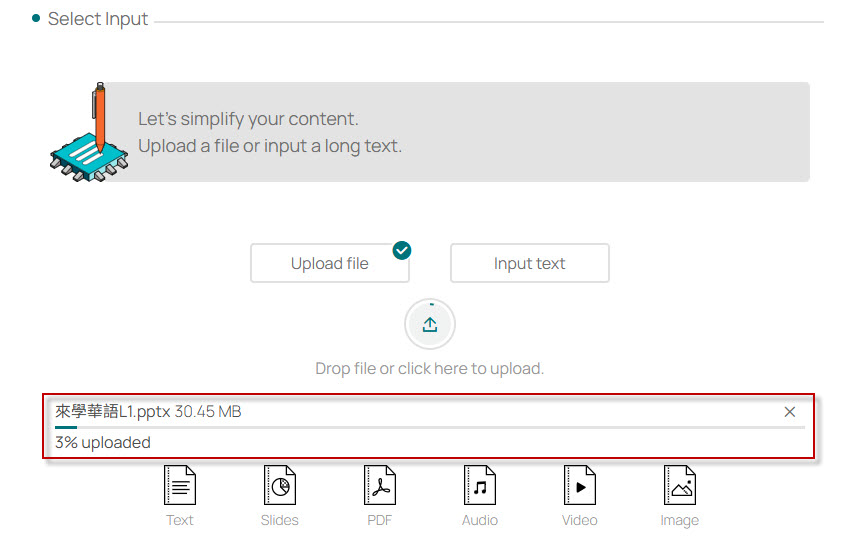Click the upload progress bar

(430, 427)
